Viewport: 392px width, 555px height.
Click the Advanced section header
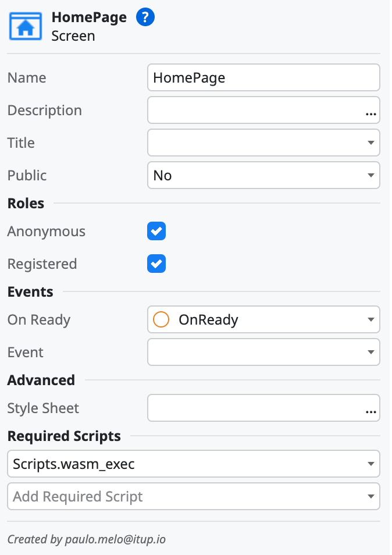[x=41, y=380]
